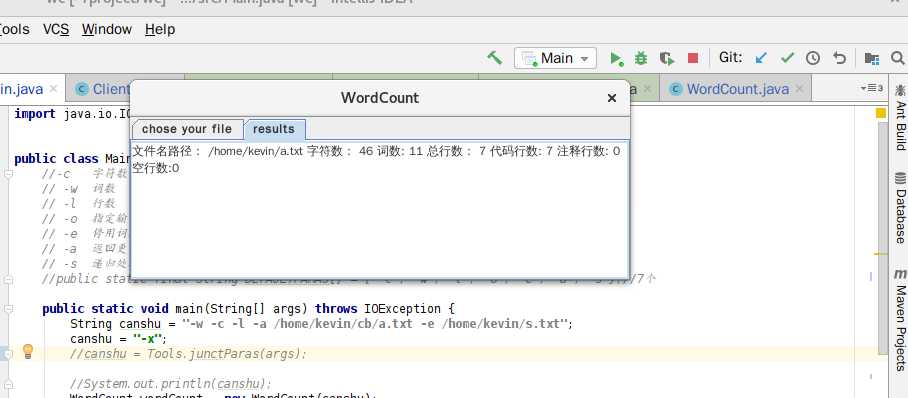Close the WordCount.java tab
This screenshot has height=398, width=908.
coord(799,89)
